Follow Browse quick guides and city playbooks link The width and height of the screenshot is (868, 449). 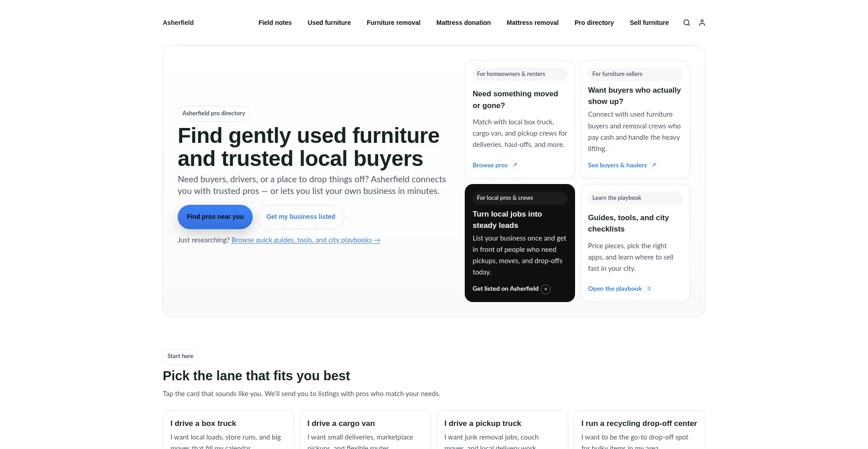point(306,240)
